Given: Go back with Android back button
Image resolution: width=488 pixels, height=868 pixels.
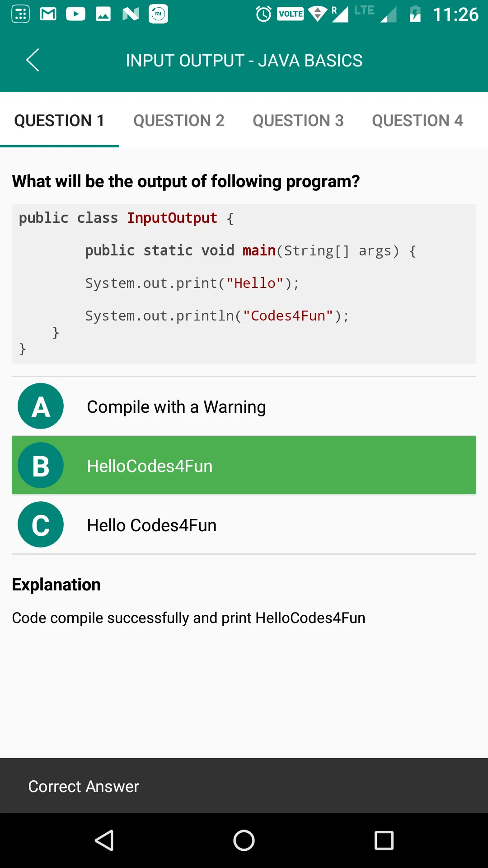Looking at the screenshot, I should [x=104, y=840].
